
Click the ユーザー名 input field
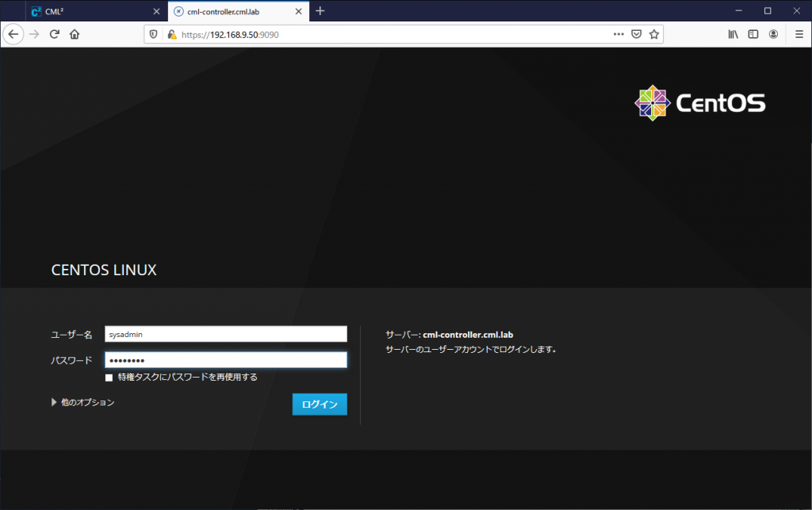tap(225, 334)
